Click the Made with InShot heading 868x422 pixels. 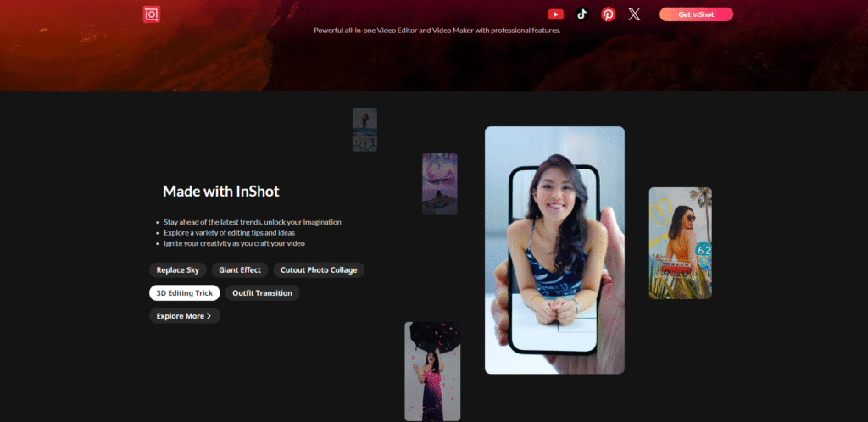click(220, 192)
